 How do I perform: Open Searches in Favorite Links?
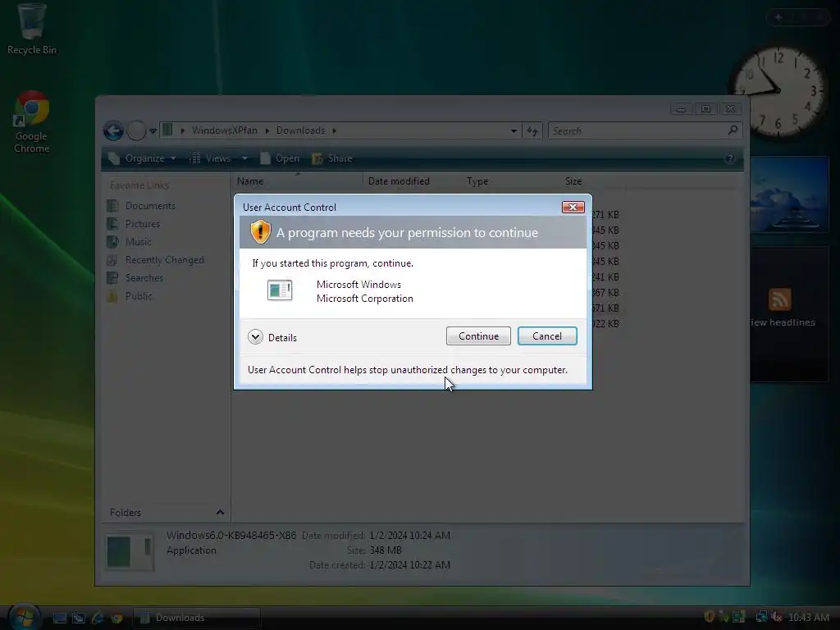[144, 278]
